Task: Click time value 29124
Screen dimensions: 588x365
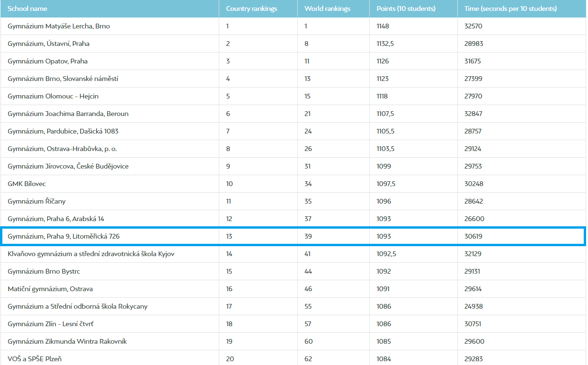Action: pos(473,149)
